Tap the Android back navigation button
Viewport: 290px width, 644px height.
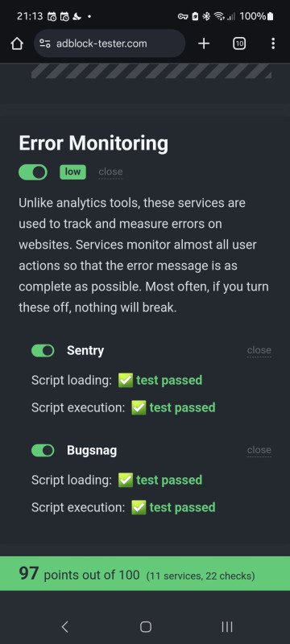coord(64,626)
